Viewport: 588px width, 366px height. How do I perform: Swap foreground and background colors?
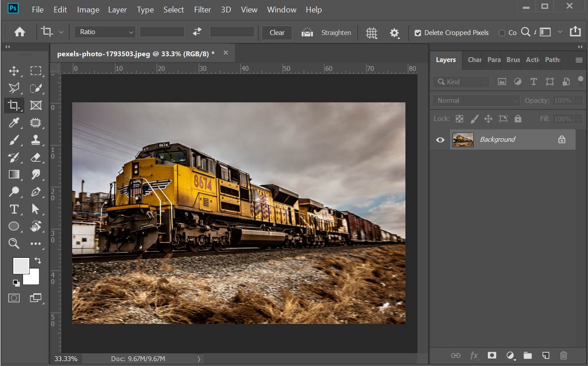click(x=38, y=261)
